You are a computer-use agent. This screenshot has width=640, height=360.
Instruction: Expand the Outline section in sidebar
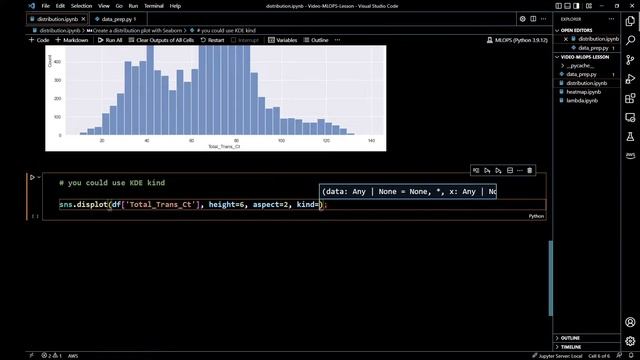point(586,338)
